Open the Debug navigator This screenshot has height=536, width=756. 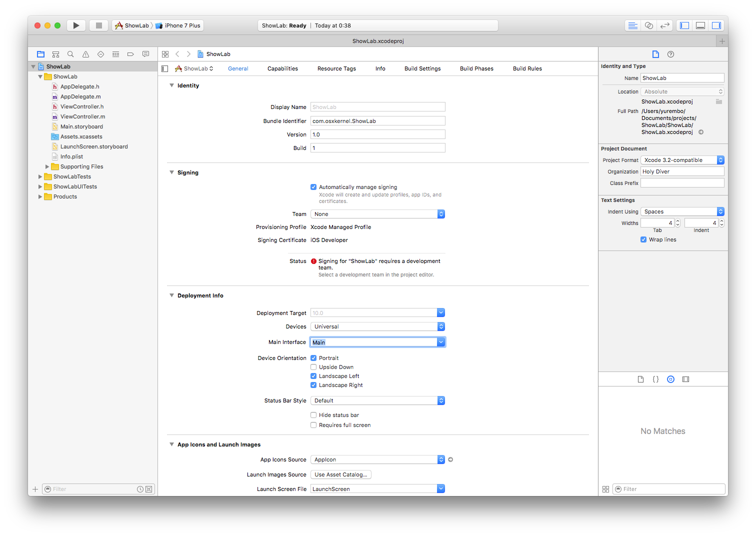[x=115, y=54]
